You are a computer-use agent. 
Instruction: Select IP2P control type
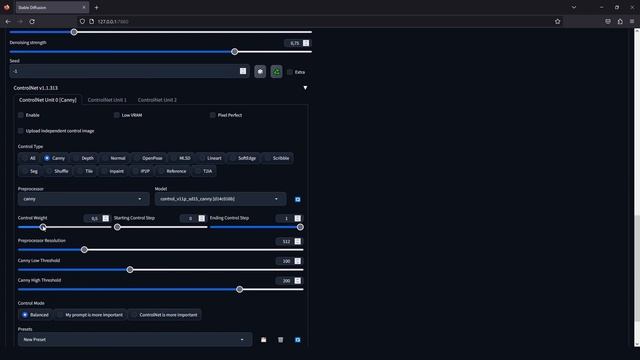click(141, 171)
